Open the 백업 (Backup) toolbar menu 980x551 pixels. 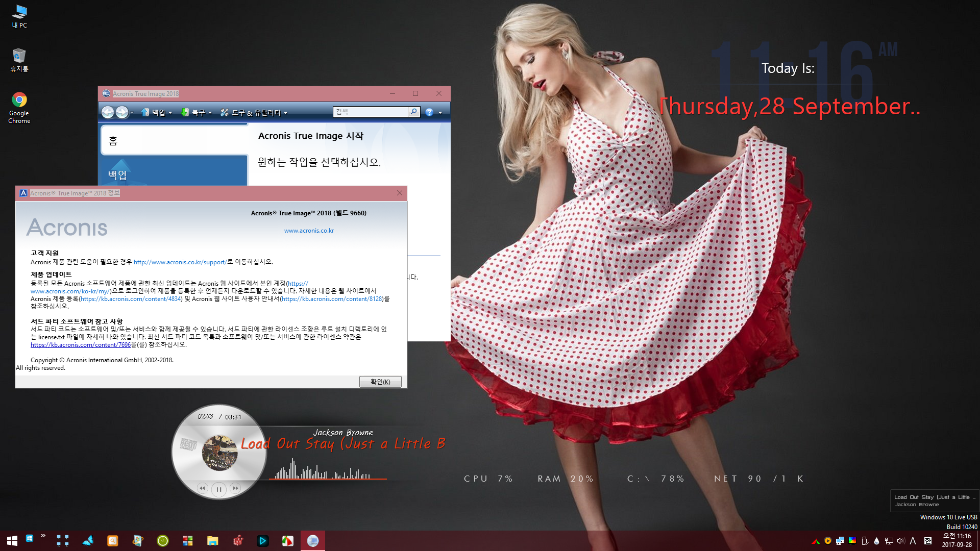(x=157, y=112)
